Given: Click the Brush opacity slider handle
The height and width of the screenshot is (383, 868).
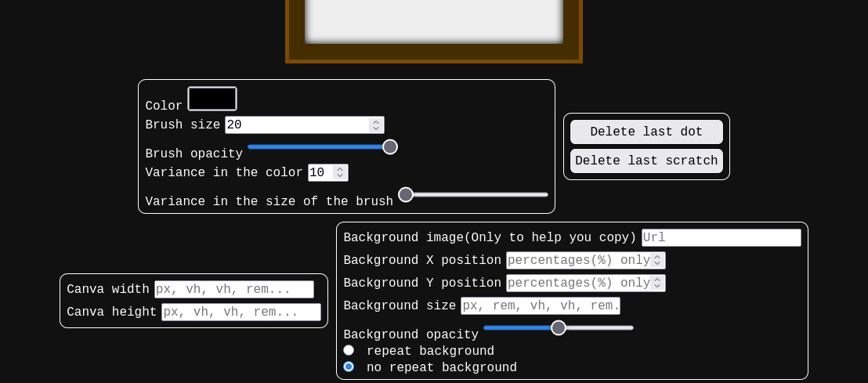Looking at the screenshot, I should pos(390,146).
